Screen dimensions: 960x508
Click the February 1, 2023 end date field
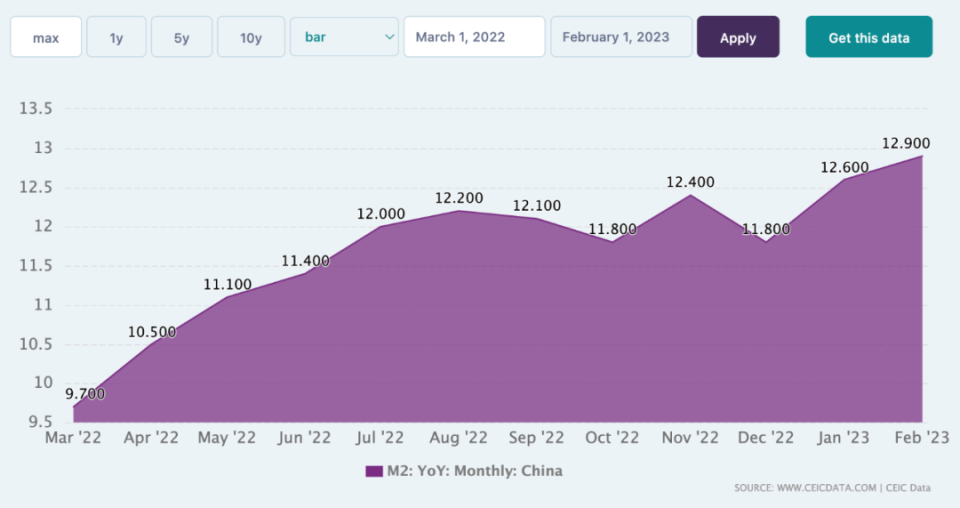[621, 37]
